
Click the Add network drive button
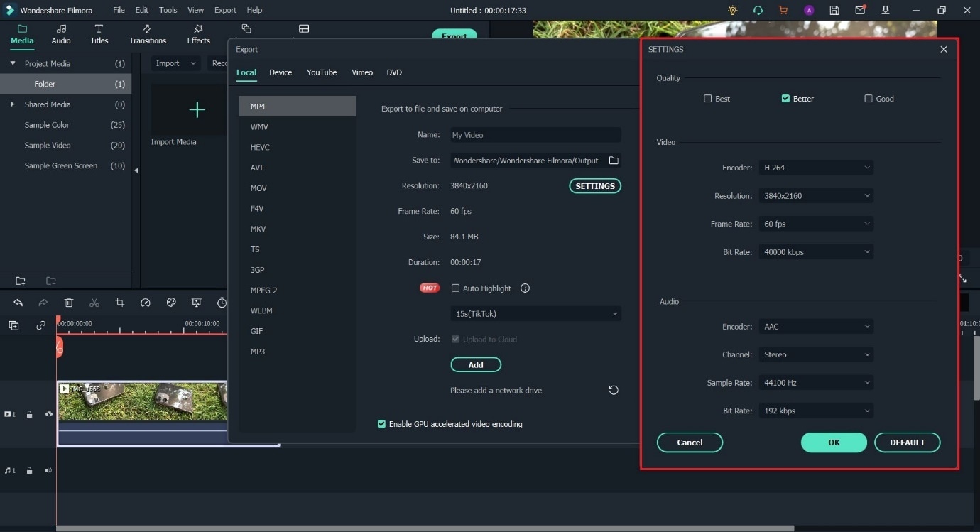click(x=476, y=365)
